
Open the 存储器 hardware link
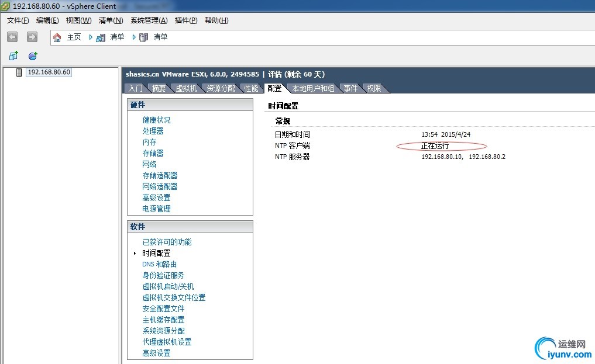(x=153, y=153)
